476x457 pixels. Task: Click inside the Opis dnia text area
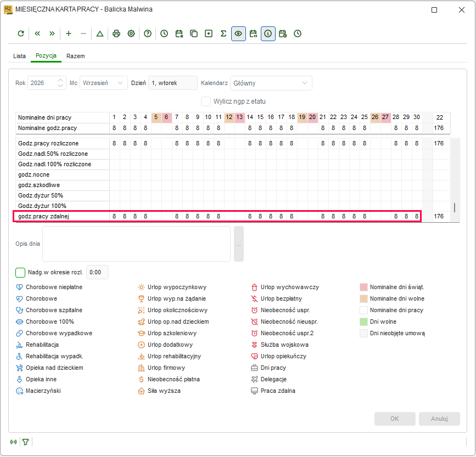pyautogui.click(x=136, y=244)
